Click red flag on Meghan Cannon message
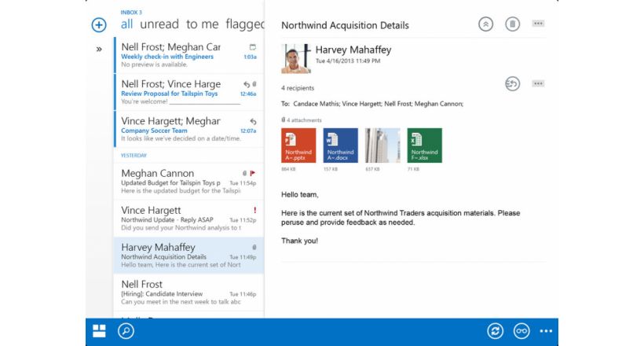The width and height of the screenshot is (644, 346). click(253, 173)
